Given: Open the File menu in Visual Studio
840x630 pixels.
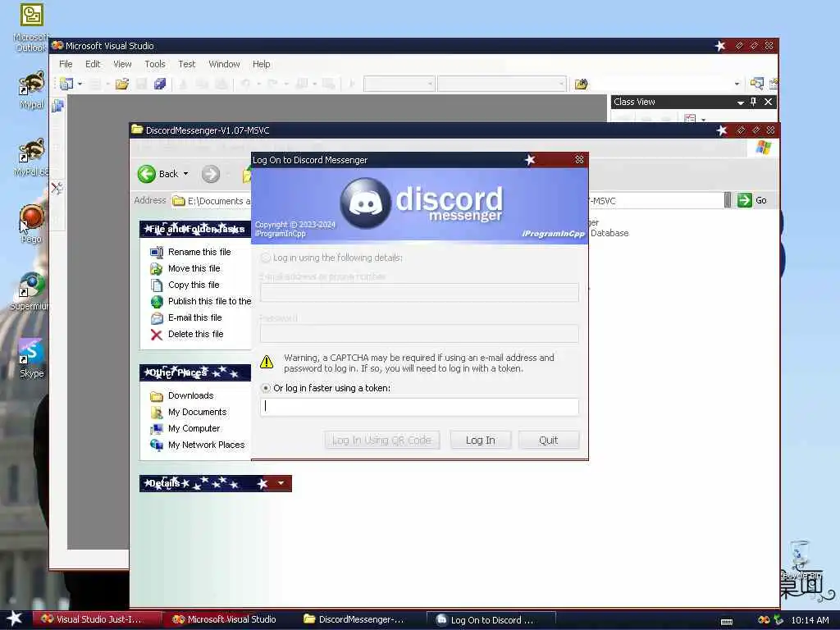Looking at the screenshot, I should 66,64.
